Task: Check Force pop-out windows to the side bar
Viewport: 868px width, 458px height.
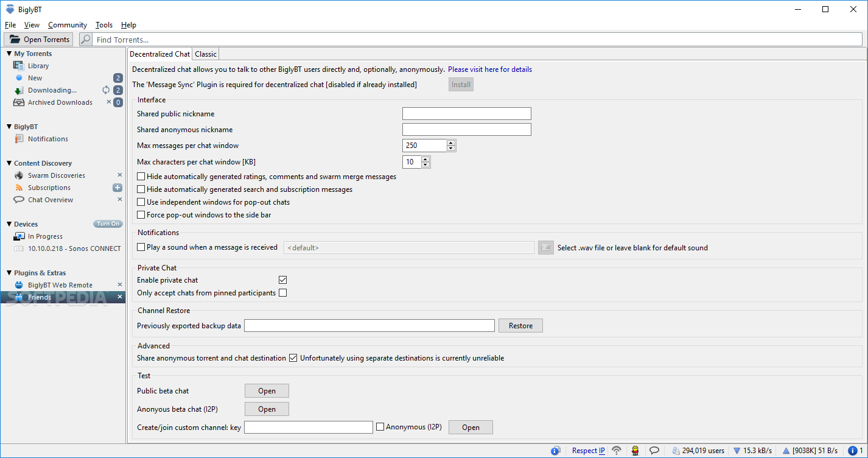Action: coord(141,215)
